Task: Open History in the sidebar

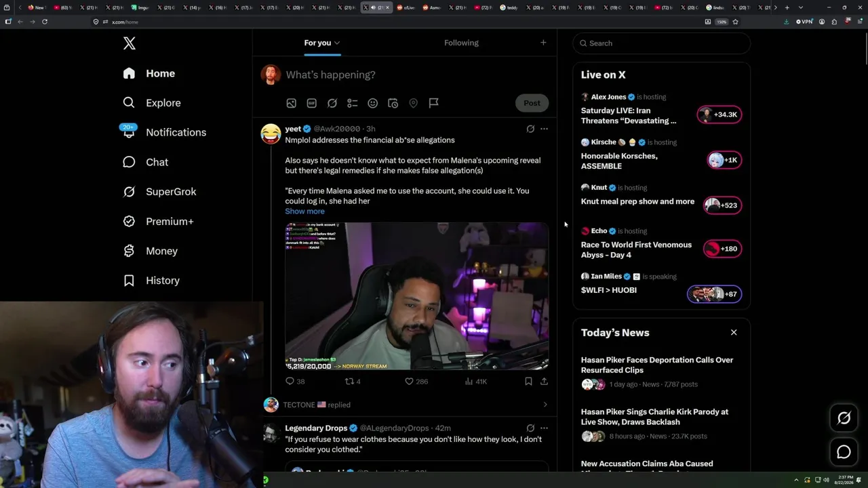Action: tap(151, 281)
